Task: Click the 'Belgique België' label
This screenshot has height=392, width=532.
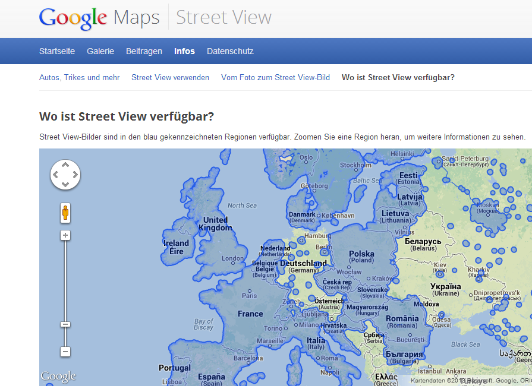Action: point(265,266)
